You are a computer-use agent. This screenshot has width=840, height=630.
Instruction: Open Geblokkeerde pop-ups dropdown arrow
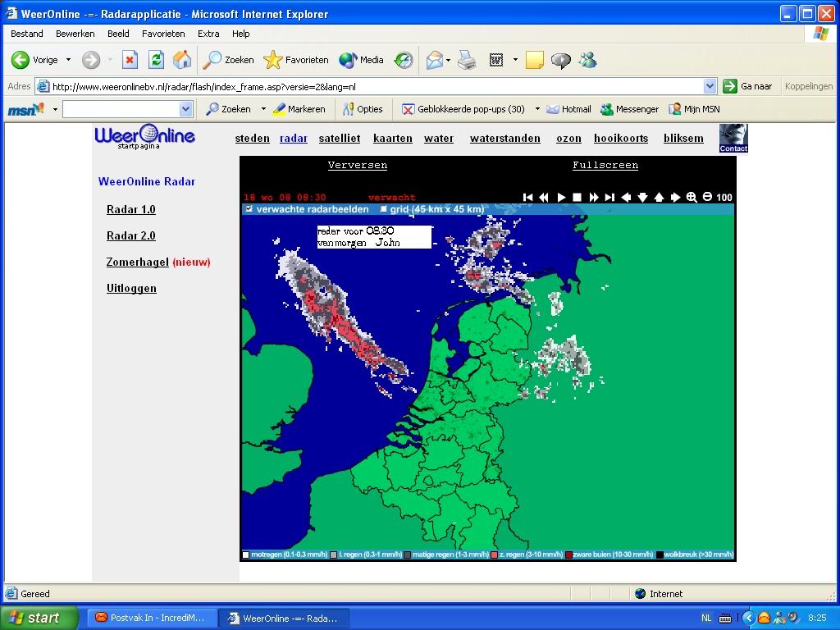coord(537,109)
